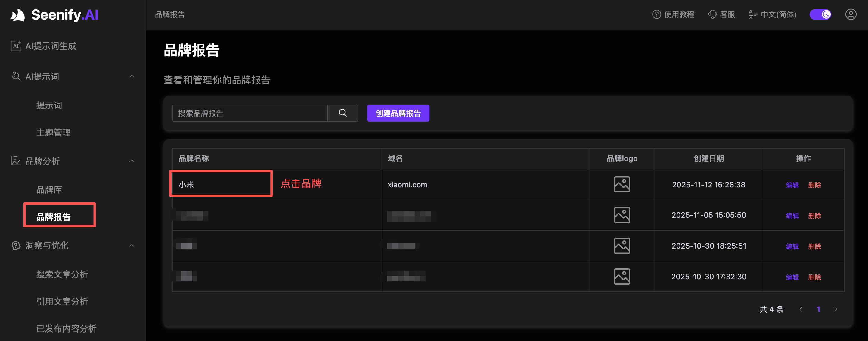Click 删除 link in 2025-11-05 row
Viewport: 868px width, 341px height.
[x=814, y=215]
